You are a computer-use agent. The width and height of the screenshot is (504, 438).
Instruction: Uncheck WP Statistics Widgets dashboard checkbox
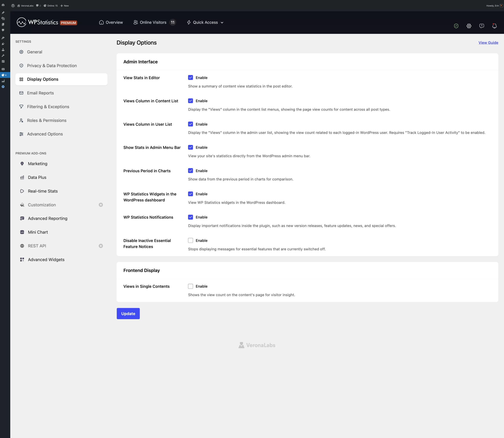[190, 194]
